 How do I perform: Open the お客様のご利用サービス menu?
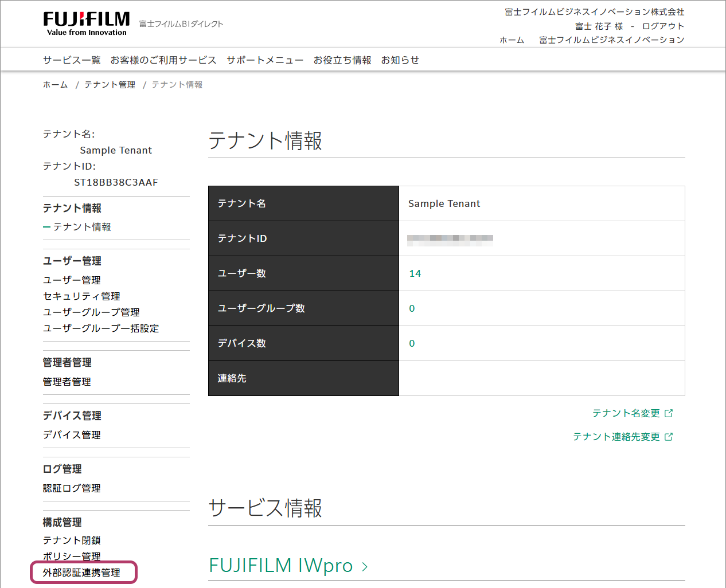coord(163,60)
